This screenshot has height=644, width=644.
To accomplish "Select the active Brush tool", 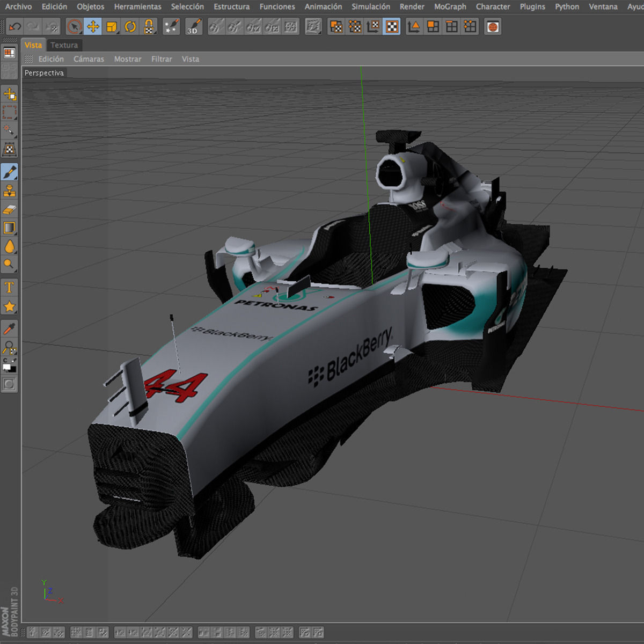I will (10, 172).
